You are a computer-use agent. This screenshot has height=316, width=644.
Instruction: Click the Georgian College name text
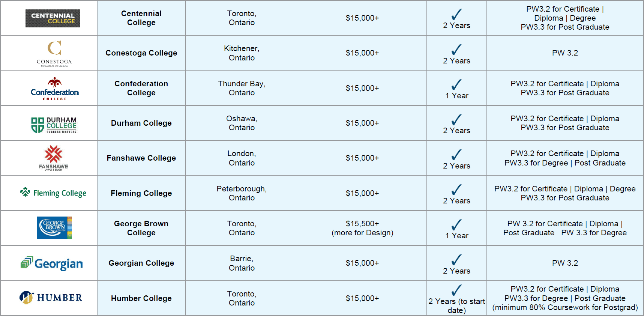click(141, 263)
